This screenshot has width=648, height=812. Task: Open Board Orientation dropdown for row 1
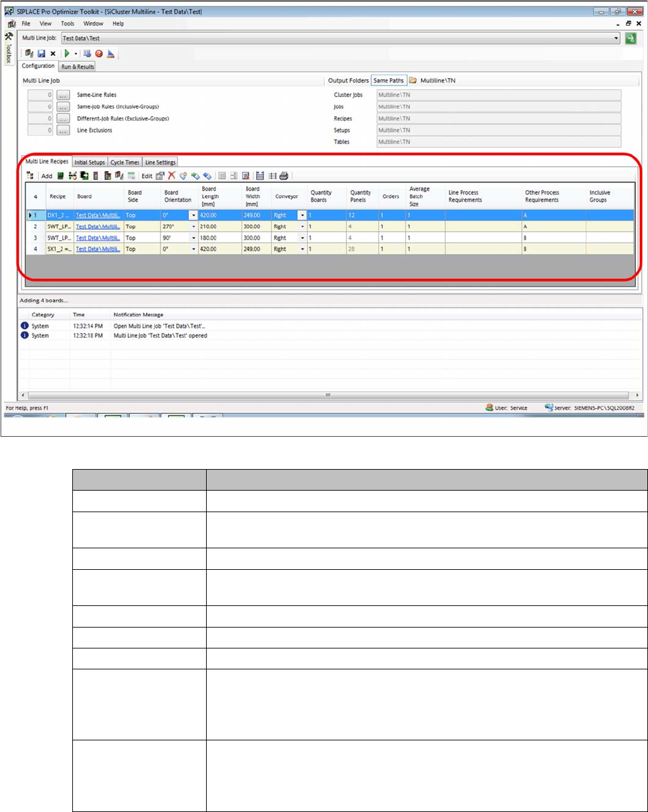click(x=193, y=216)
